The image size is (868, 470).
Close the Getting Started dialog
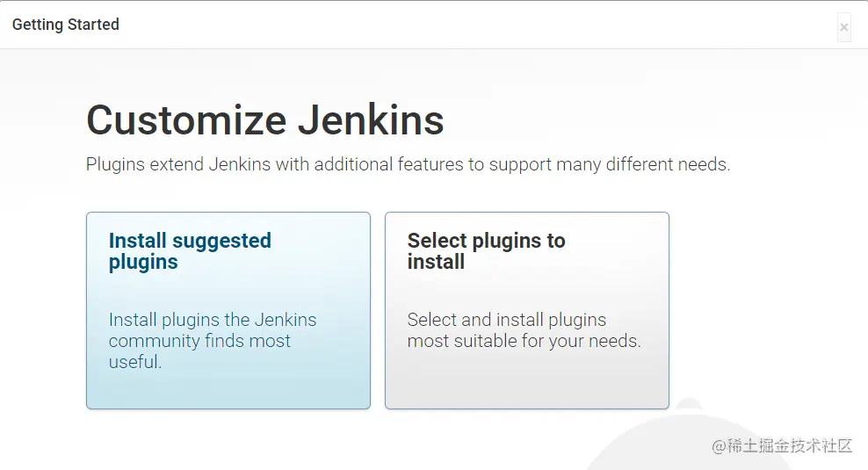pyautogui.click(x=843, y=27)
